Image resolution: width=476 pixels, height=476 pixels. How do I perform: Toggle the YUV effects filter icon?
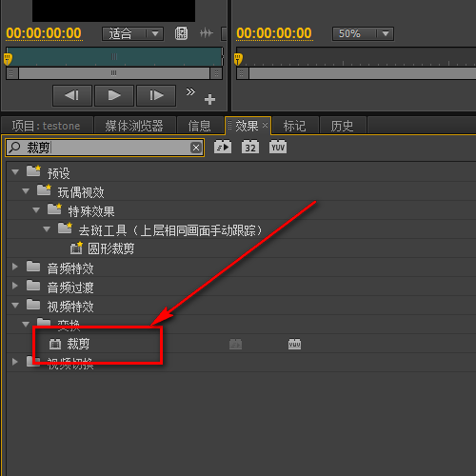point(278,147)
